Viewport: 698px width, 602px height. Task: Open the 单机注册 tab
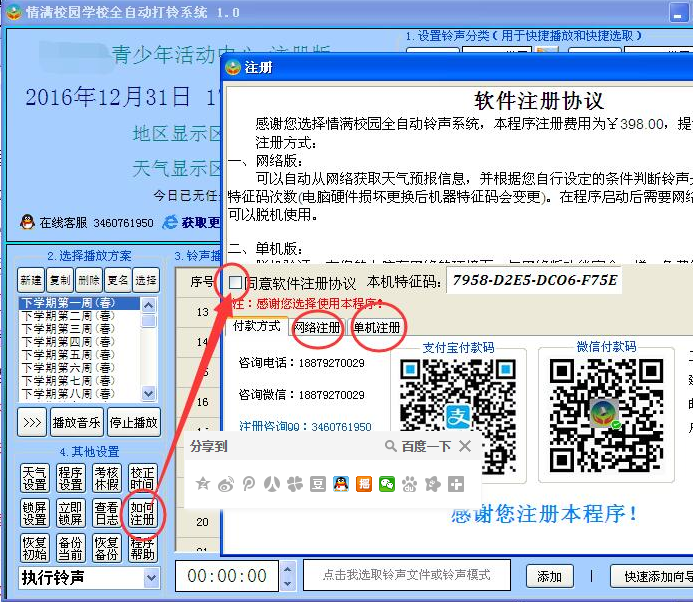click(x=377, y=327)
